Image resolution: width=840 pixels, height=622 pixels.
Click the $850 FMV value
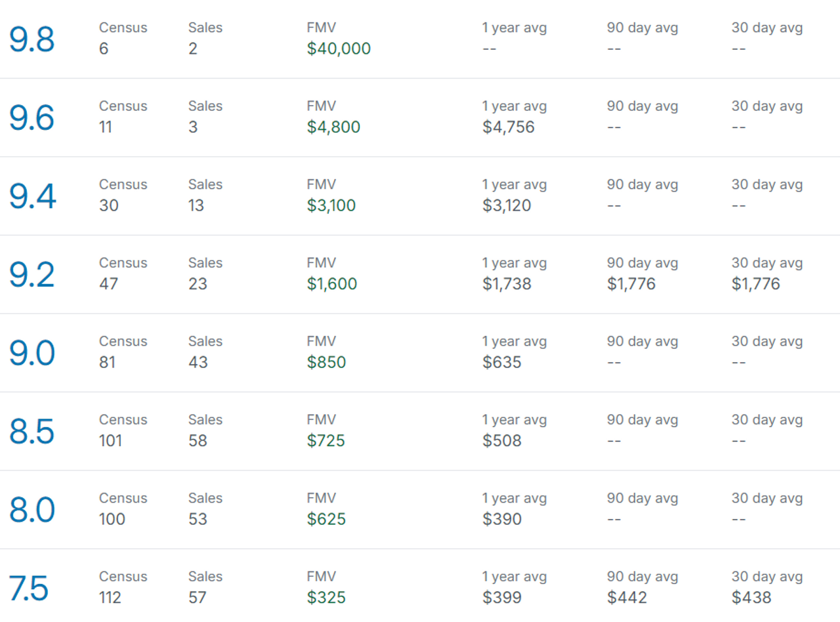[x=326, y=362]
